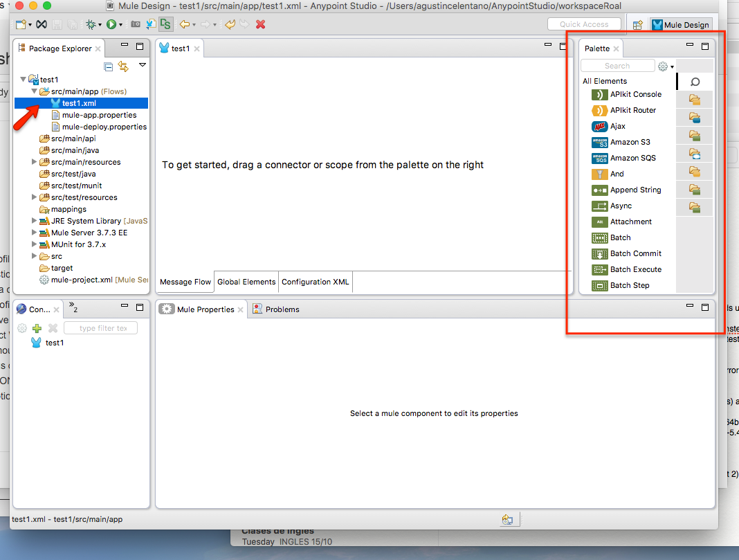739x560 pixels.
Task: Click the Palette search field
Action: click(x=617, y=66)
